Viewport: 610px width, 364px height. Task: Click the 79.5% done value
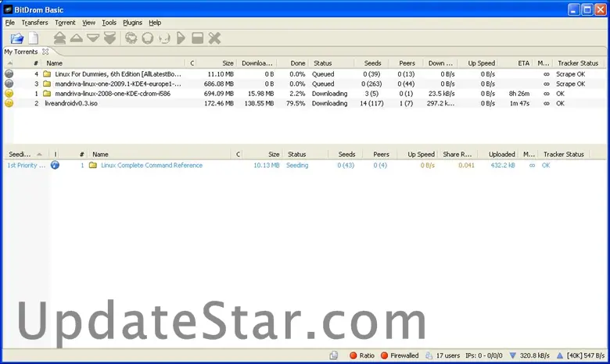[296, 103]
